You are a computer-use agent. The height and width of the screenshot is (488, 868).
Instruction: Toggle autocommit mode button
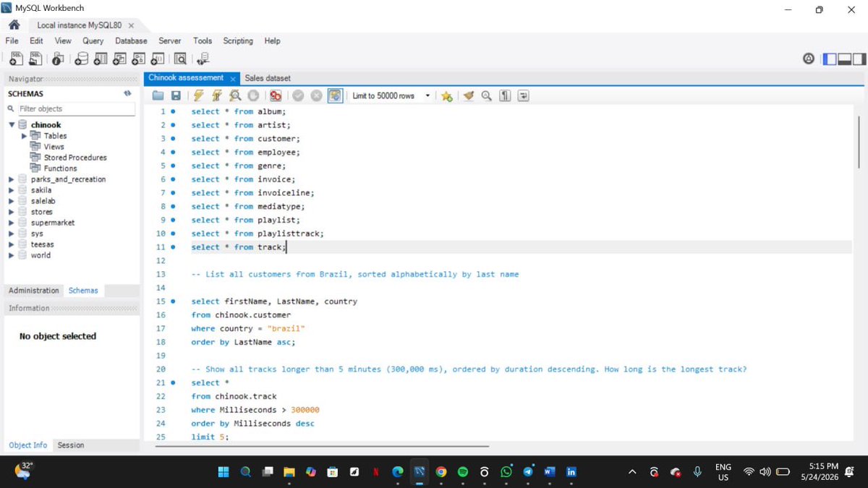[335, 95]
